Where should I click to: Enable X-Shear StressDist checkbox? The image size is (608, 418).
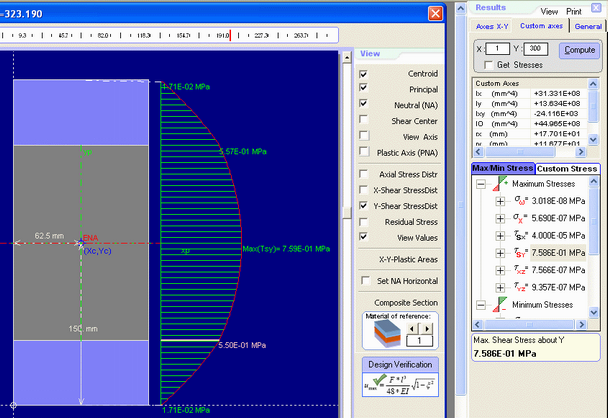[x=363, y=190]
